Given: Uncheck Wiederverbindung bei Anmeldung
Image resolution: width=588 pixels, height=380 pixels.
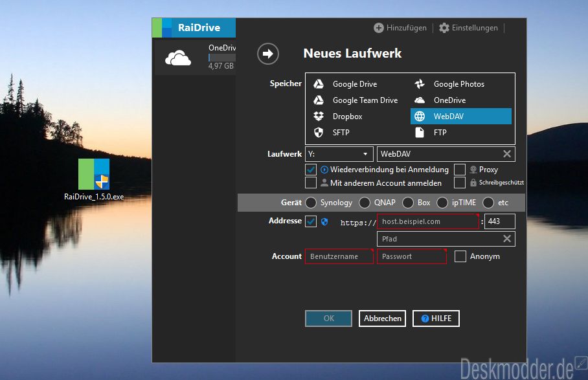Looking at the screenshot, I should [x=311, y=170].
